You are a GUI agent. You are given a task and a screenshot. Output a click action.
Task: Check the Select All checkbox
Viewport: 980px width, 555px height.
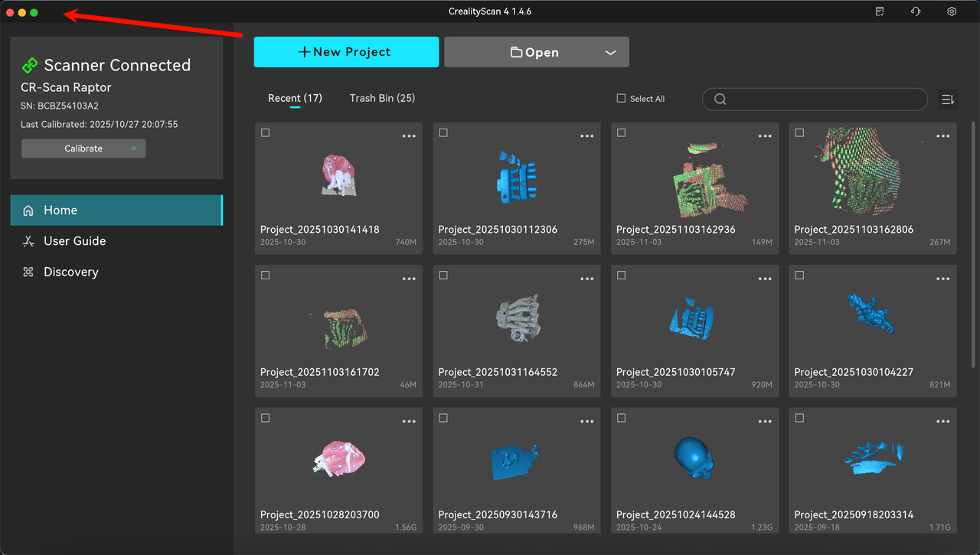622,99
